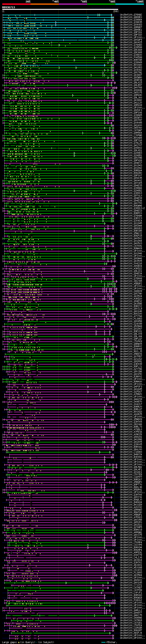Select label UniRef100_C1MSQ5

point(131,628)
